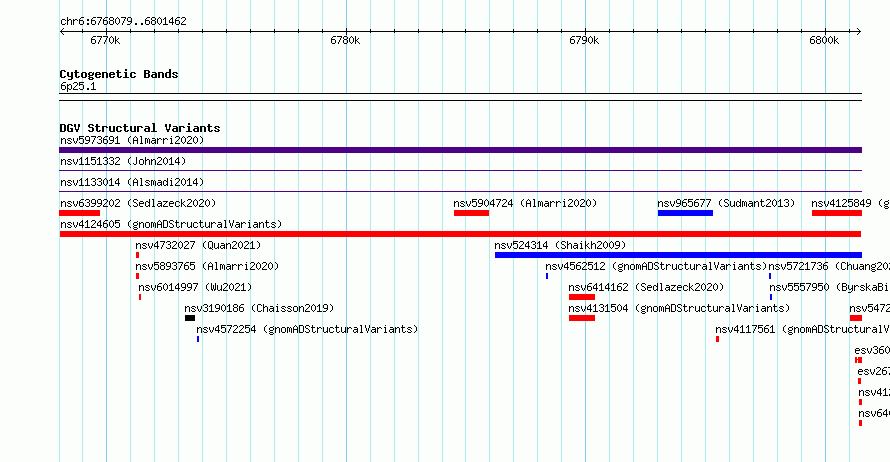Image resolution: width=890 pixels, height=462 pixels.
Task: Click the 6780k ruler tick label
Action: [x=345, y=40]
